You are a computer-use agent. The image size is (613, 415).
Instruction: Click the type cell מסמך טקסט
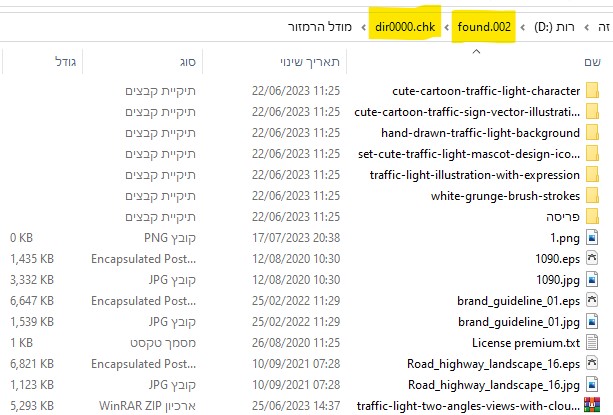163,343
